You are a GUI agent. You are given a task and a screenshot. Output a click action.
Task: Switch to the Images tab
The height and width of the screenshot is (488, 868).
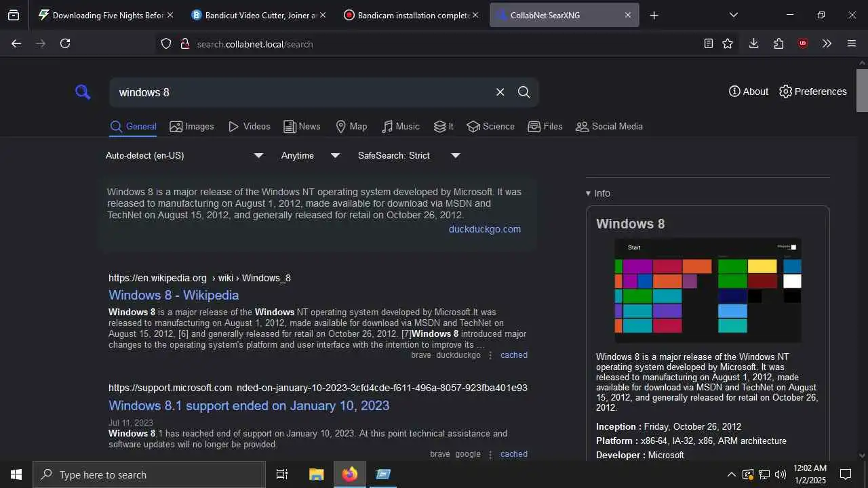[x=192, y=127]
